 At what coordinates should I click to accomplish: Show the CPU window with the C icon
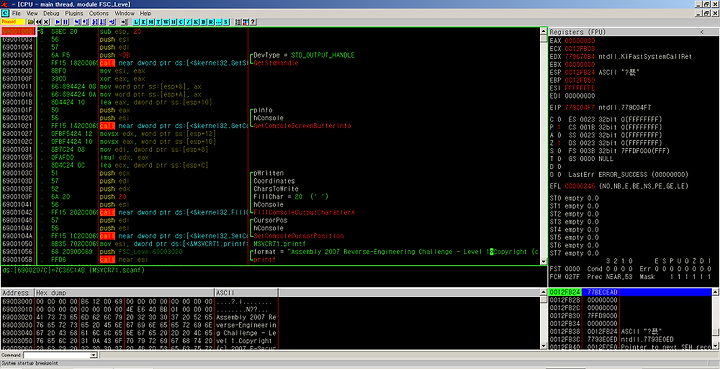coord(181,22)
